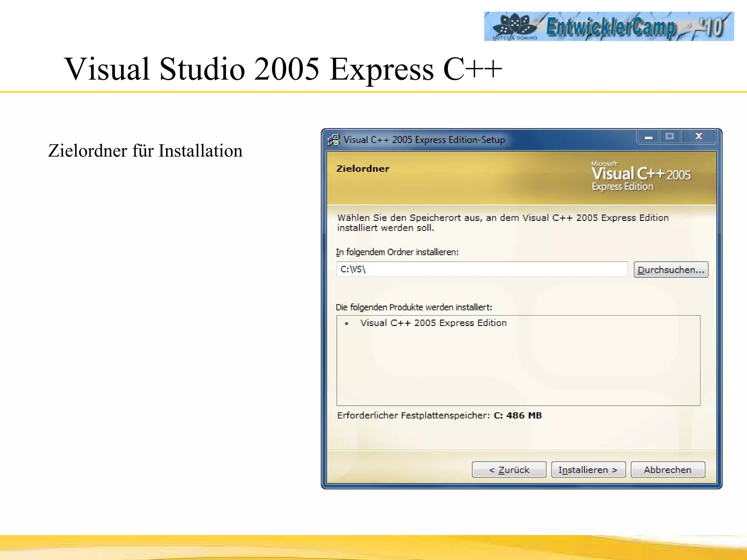The width and height of the screenshot is (747, 560).
Task: Click the 'Die folgenden Produkte werden installiert:' label
Action: click(414, 307)
